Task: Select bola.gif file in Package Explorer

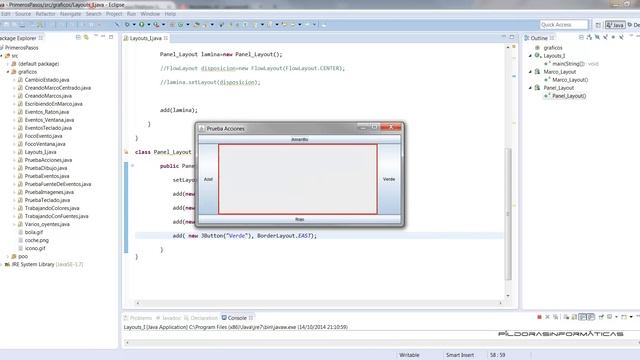Action: (x=33, y=232)
